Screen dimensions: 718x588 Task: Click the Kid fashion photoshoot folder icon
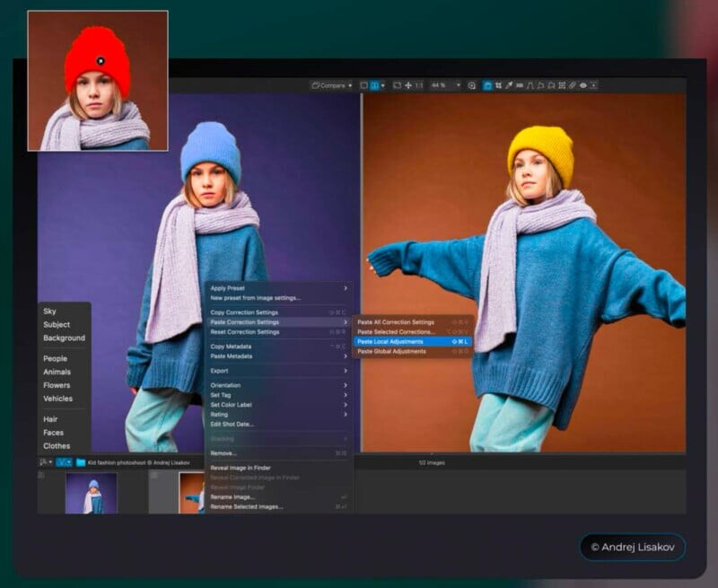[81, 462]
